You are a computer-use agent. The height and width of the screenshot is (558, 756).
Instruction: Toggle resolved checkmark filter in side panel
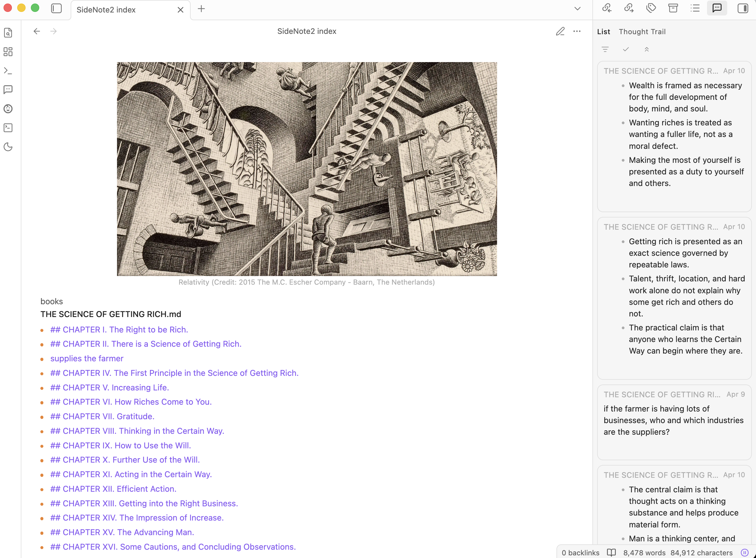point(626,49)
